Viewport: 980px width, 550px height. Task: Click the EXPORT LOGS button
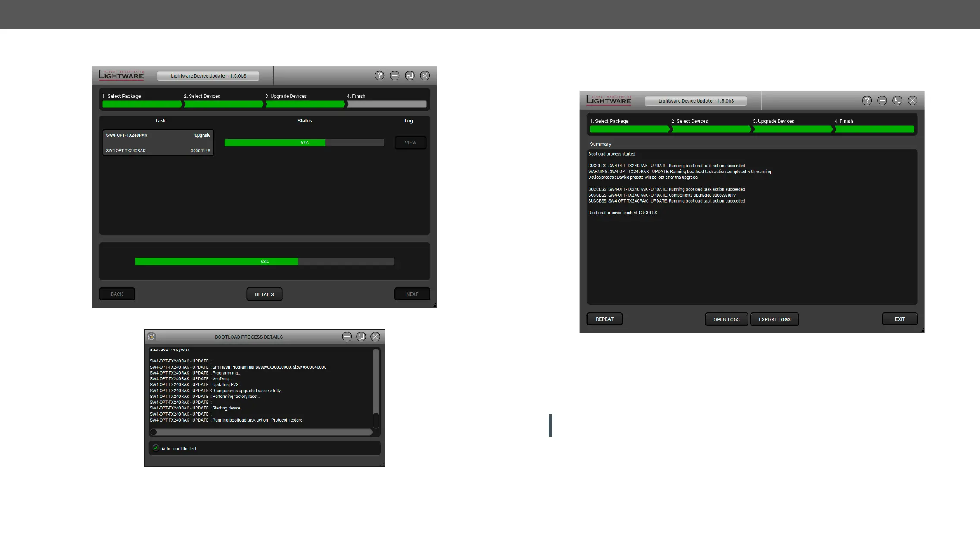click(775, 319)
